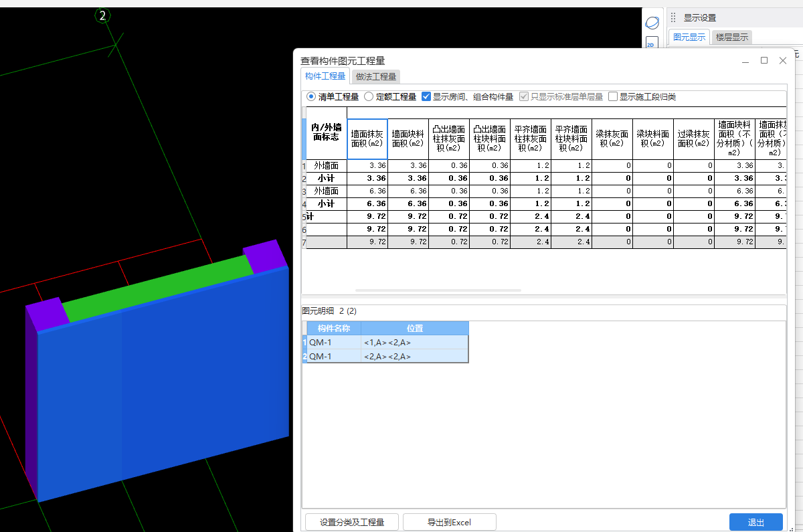The height and width of the screenshot is (532, 803).
Task: Click 构件名称 header in detail list
Action: 334,329
